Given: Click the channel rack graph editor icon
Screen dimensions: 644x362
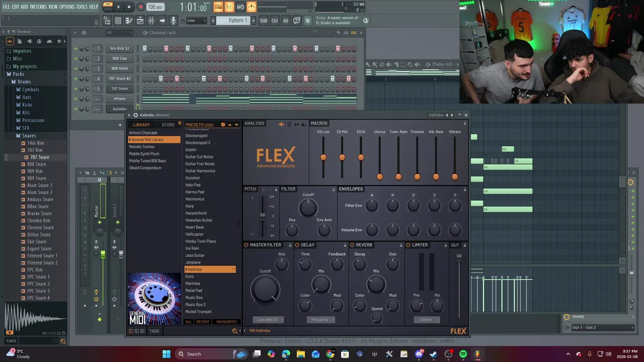Looking at the screenshot, I should point(346,33).
